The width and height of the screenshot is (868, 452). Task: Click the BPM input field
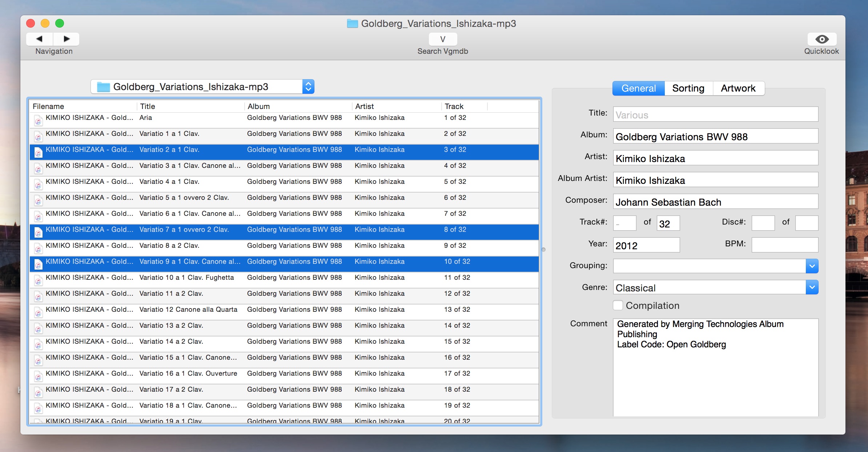click(785, 245)
